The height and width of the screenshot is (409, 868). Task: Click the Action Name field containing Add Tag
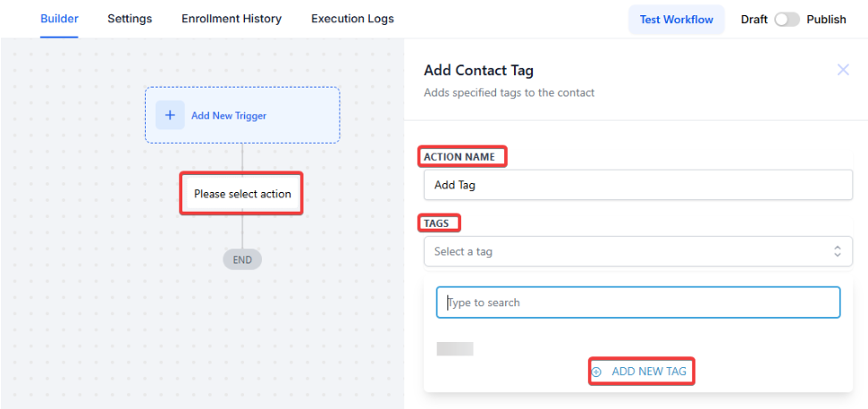(637, 186)
